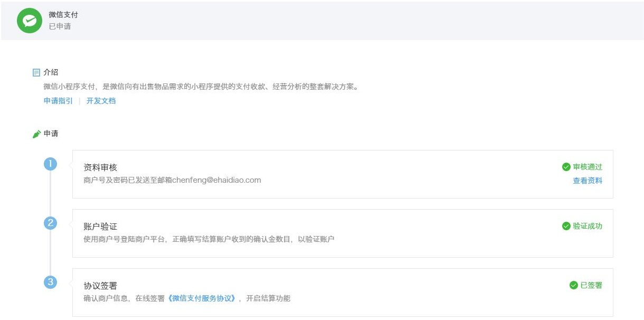This screenshot has height=320, width=644.
Task: Open the 开发文档 link
Action: pos(101,101)
